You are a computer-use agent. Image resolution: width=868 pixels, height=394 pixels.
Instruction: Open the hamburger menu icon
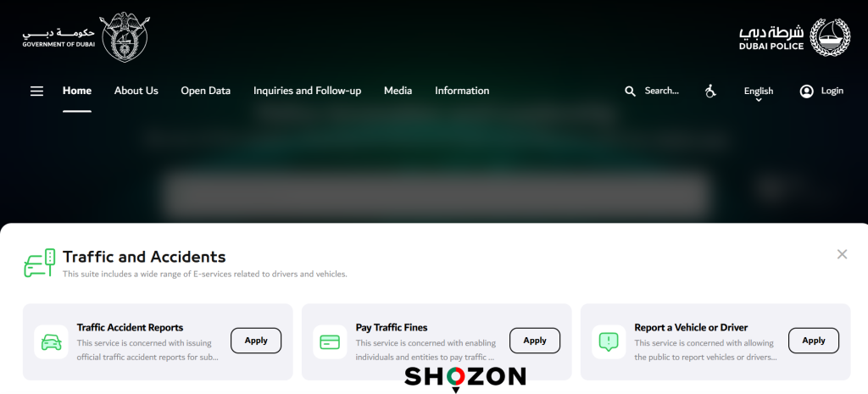(36, 91)
